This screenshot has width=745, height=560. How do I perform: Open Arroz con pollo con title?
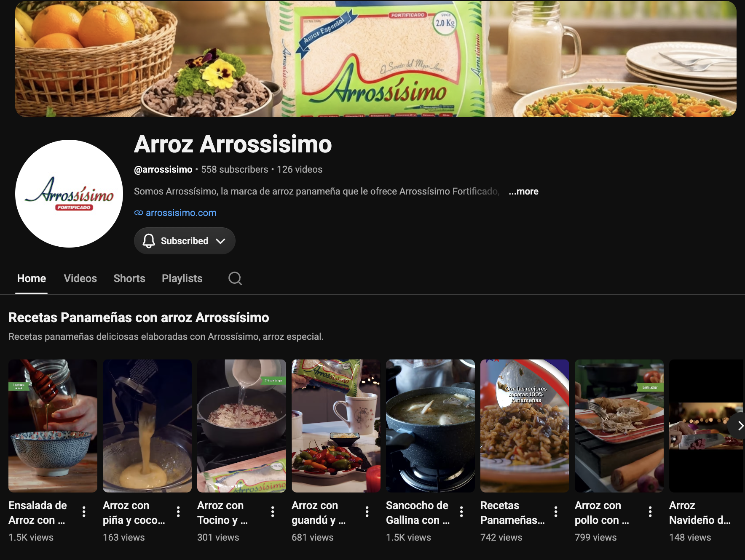(x=602, y=512)
